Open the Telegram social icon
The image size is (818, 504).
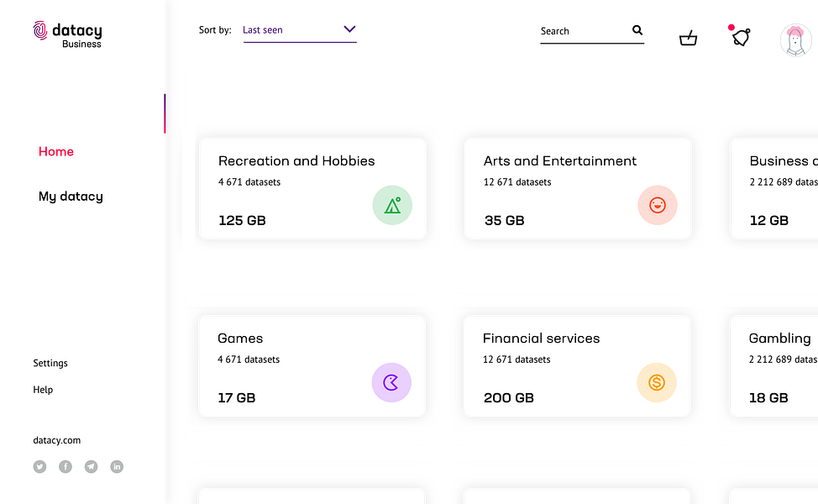click(91, 467)
